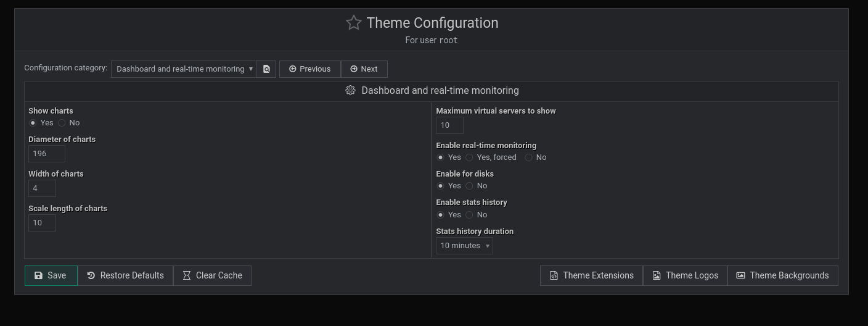
Task: Click the Scale length of charts field
Action: [x=42, y=223]
